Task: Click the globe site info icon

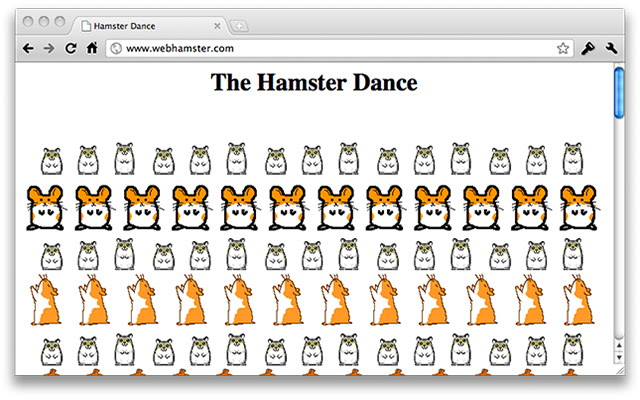Action: coord(116,49)
